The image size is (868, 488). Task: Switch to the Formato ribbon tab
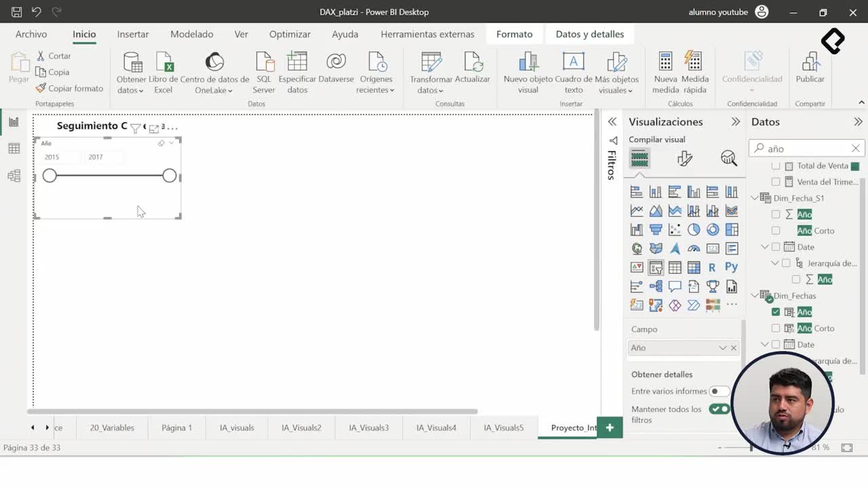[514, 34]
